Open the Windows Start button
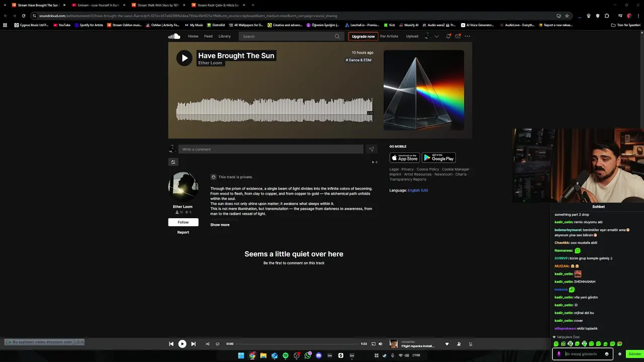The image size is (644, 362). [241, 355]
